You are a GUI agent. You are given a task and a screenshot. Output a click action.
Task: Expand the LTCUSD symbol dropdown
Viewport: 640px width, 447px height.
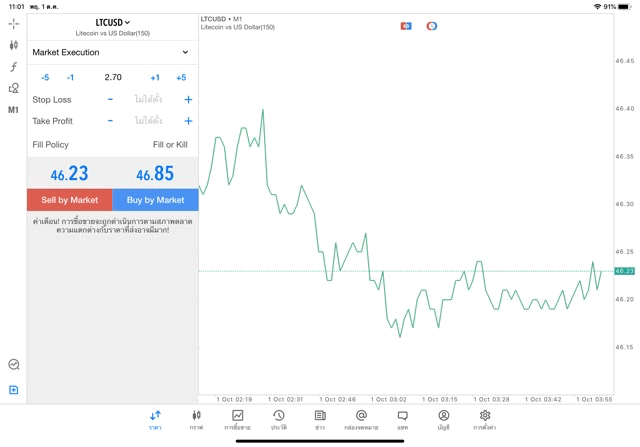coord(112,22)
